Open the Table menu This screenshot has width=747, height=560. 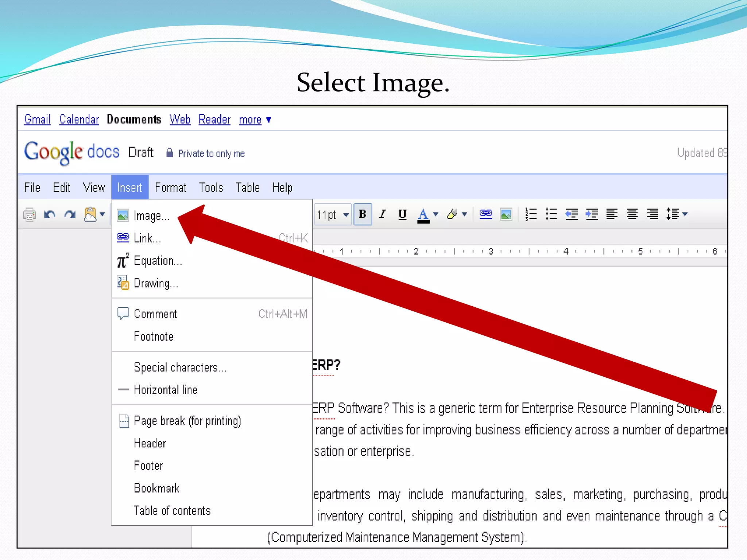(248, 187)
